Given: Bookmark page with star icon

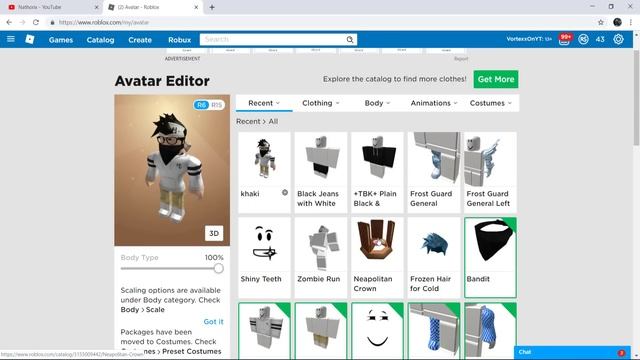Looking at the screenshot, I should pyautogui.click(x=601, y=22).
